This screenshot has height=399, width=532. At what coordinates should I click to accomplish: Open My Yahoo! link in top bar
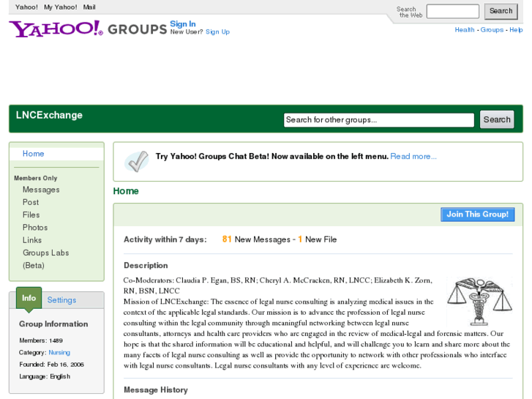61,7
